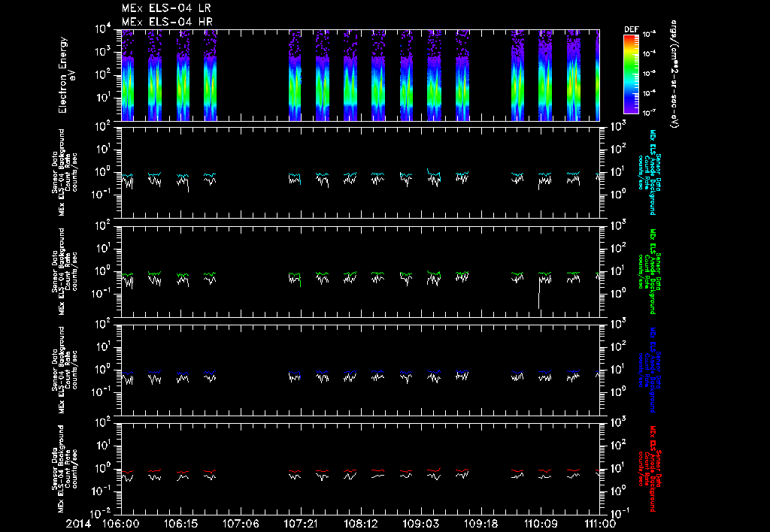Screen dimensions: 770x532
Task: Click the "110:09" time tick label
Action: point(540,524)
